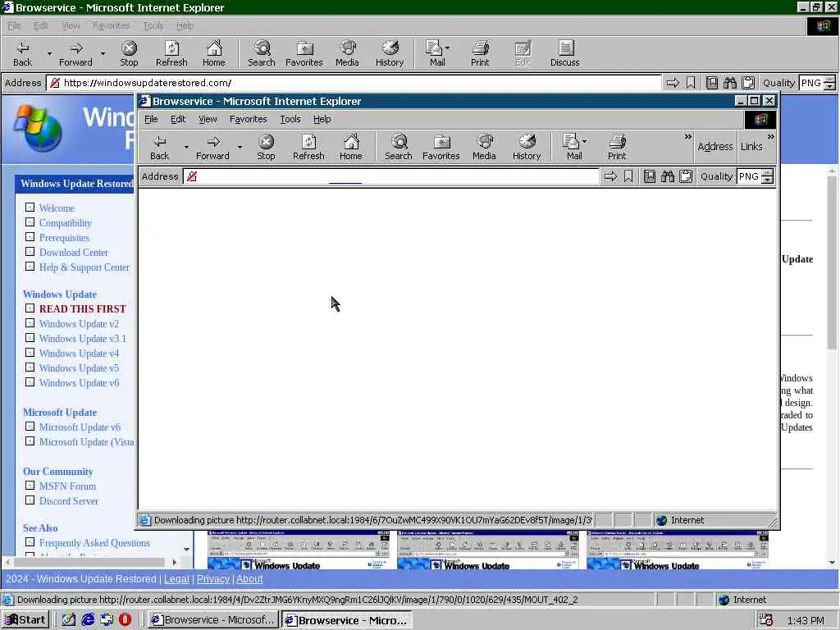Click the sidebar horizontal scrollbar right arrow

(174, 562)
